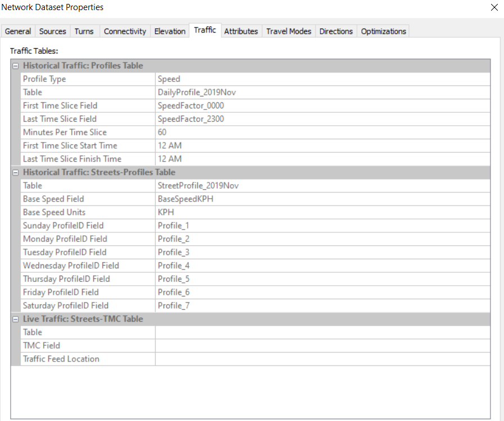This screenshot has height=421, width=504.
Task: Close the Network Dataset Properties dialog
Action: click(494, 7)
